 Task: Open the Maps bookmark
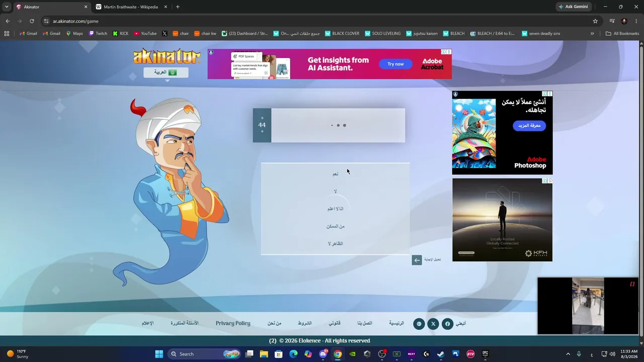(74, 34)
